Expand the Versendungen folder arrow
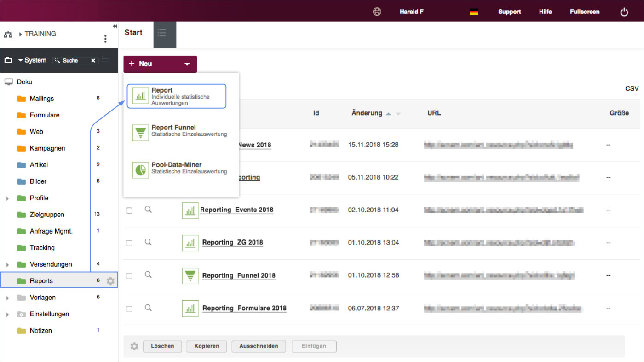 click(7, 265)
